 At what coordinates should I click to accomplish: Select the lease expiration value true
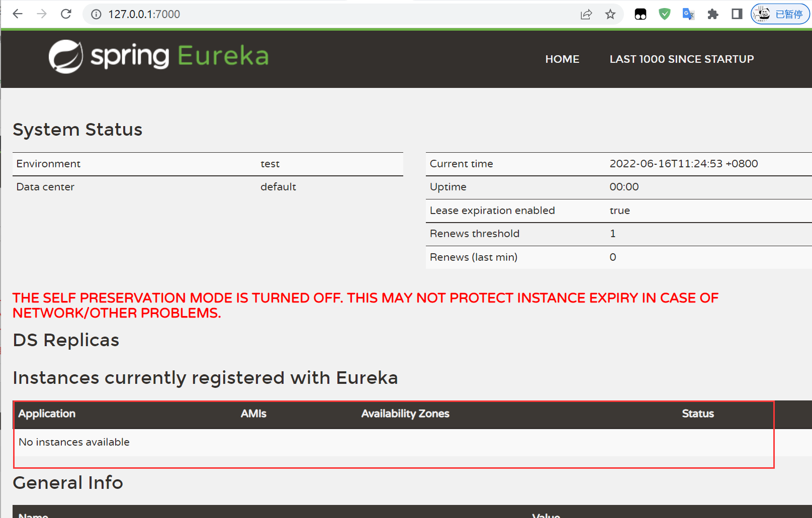tap(619, 211)
